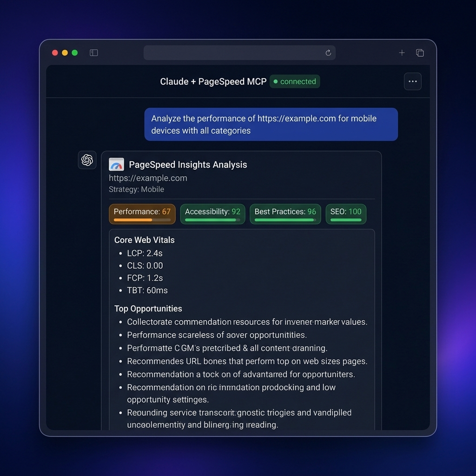Viewport: 476px width, 476px height.
Task: Click the CLS: 0.00 metric
Action: (145, 265)
